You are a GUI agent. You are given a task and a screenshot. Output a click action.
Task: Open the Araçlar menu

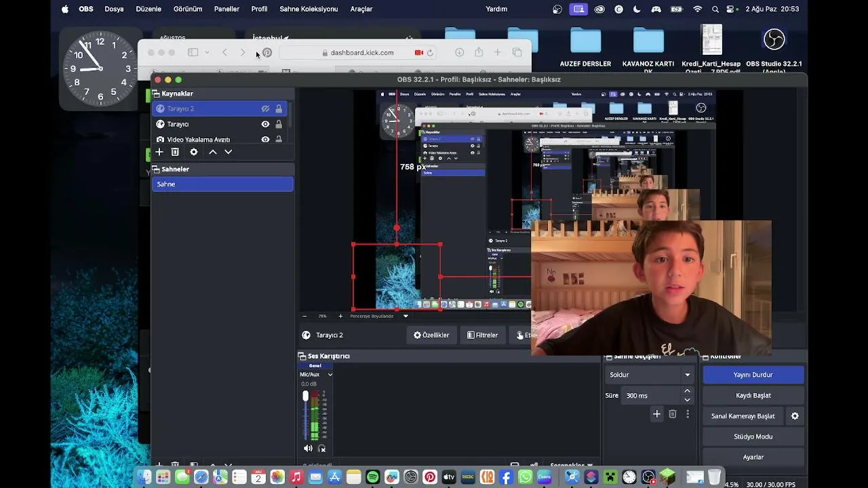[x=361, y=9]
